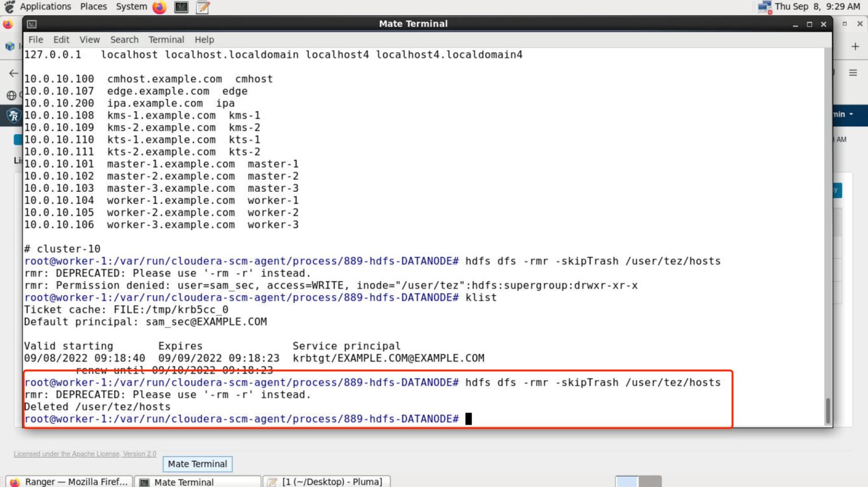Open the Terminal menu in Mate Terminal
Viewport: 868px width, 487px height.
167,39
